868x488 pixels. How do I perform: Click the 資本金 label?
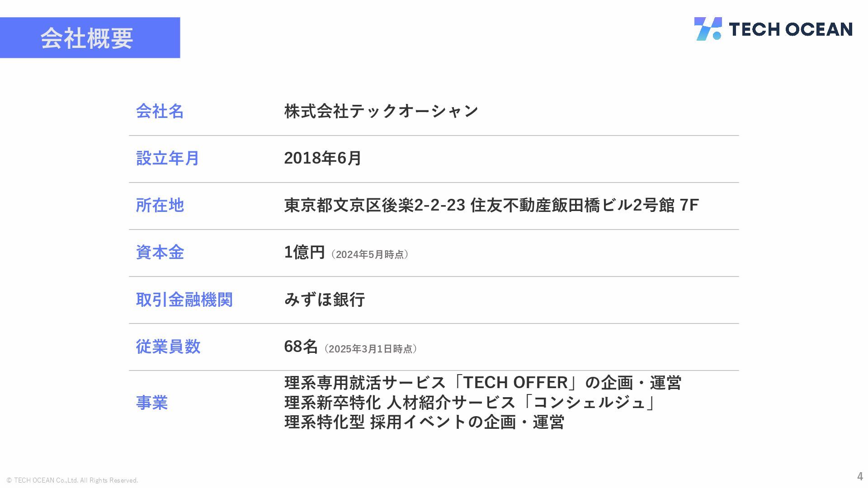(x=160, y=252)
